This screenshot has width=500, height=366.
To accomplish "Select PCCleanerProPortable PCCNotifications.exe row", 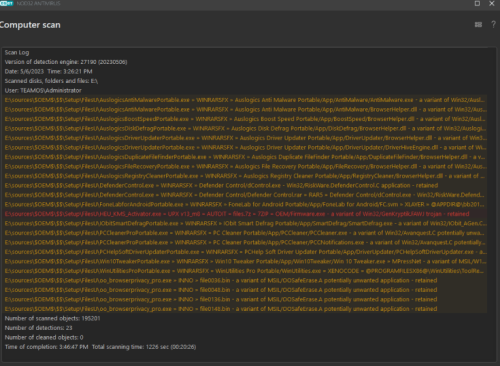I will pos(245,242).
